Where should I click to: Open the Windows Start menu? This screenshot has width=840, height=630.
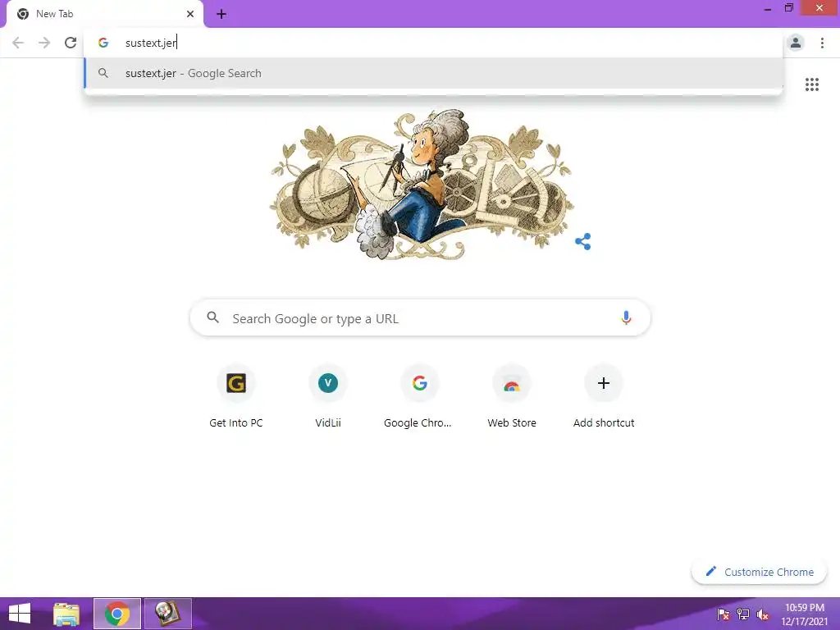(20, 614)
